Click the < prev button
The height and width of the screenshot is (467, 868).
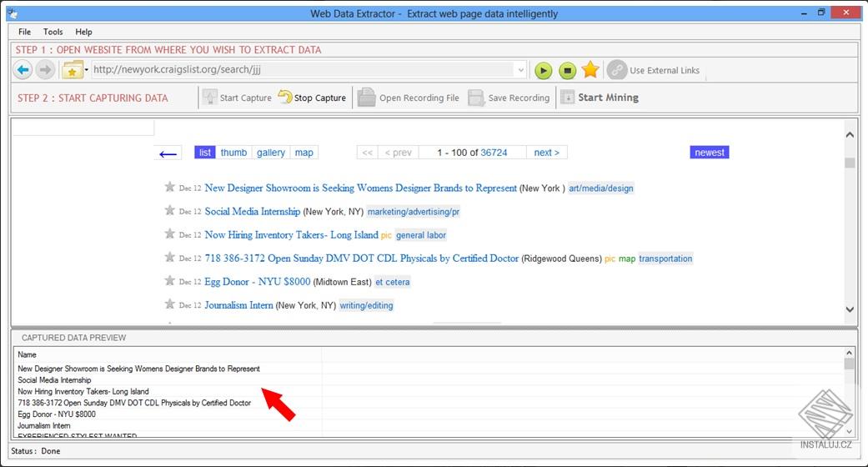pyautogui.click(x=399, y=153)
